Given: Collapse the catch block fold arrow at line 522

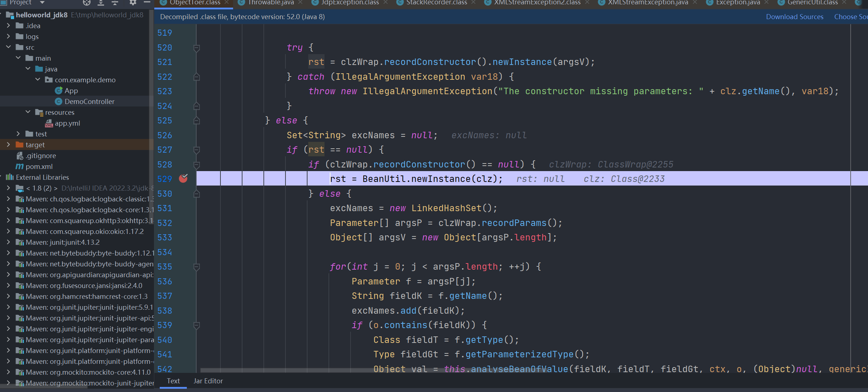Looking at the screenshot, I should [x=197, y=77].
